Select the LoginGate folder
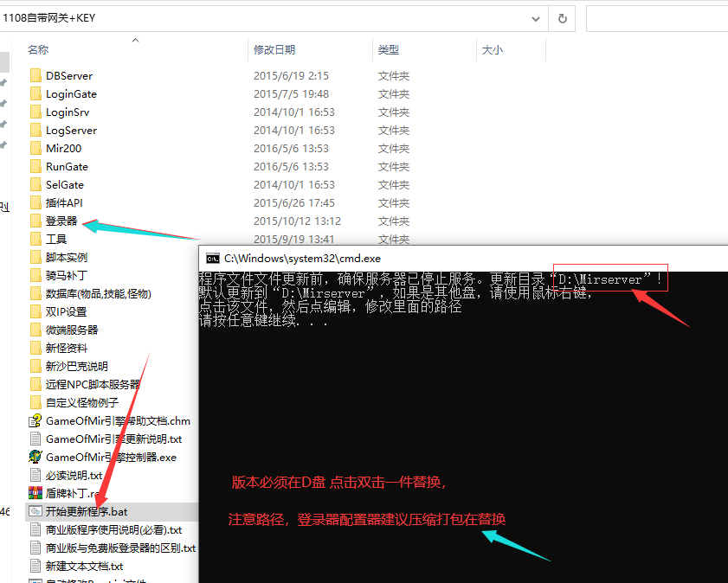Screen dimensions: 728x583 point(71,94)
